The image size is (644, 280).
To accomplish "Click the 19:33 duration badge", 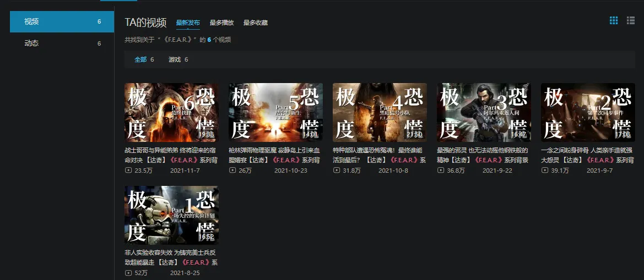I will 207,134.
